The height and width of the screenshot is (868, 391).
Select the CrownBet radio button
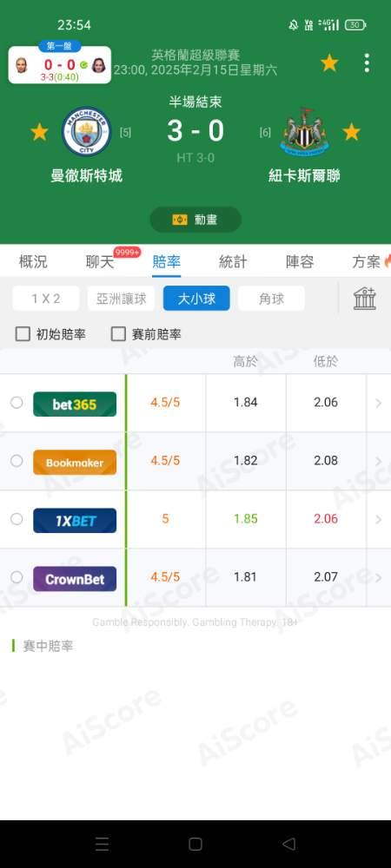(x=17, y=577)
